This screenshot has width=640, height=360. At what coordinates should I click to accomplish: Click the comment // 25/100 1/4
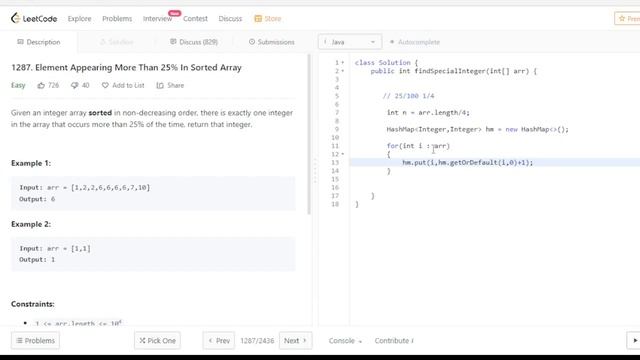click(408, 96)
